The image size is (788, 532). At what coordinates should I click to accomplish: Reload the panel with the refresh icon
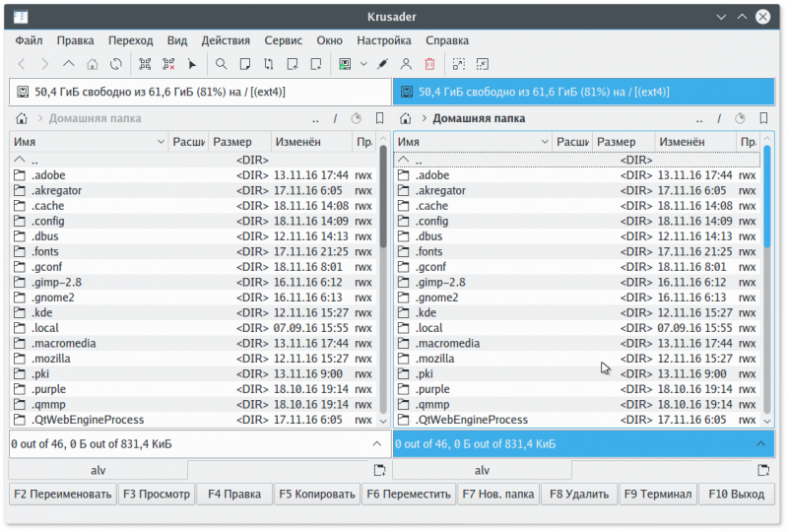coord(116,64)
